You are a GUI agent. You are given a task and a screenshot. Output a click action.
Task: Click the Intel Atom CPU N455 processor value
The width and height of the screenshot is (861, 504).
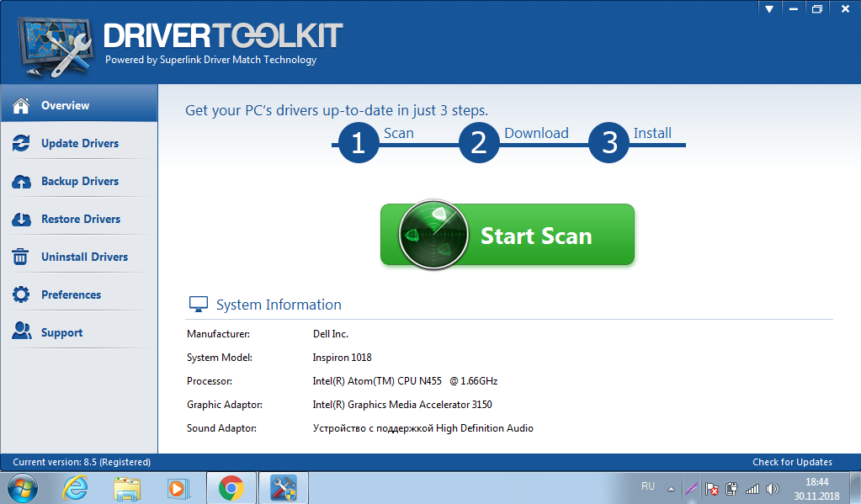tap(405, 381)
